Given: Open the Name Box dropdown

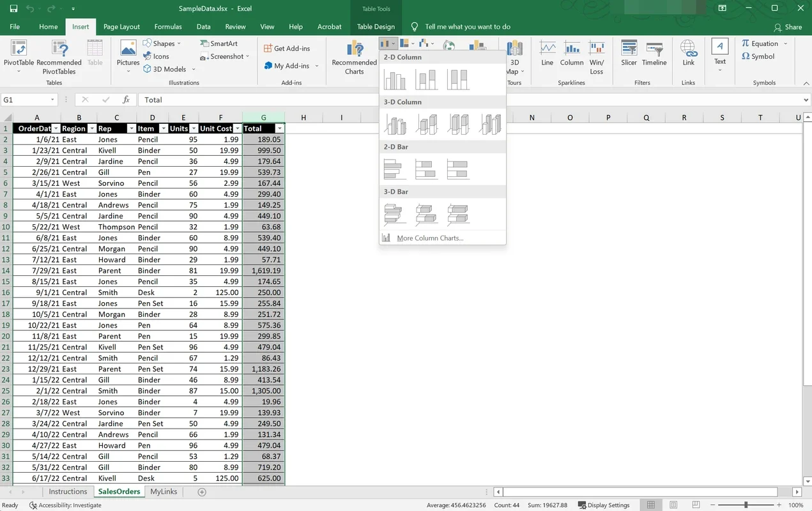Looking at the screenshot, I should pyautogui.click(x=54, y=100).
